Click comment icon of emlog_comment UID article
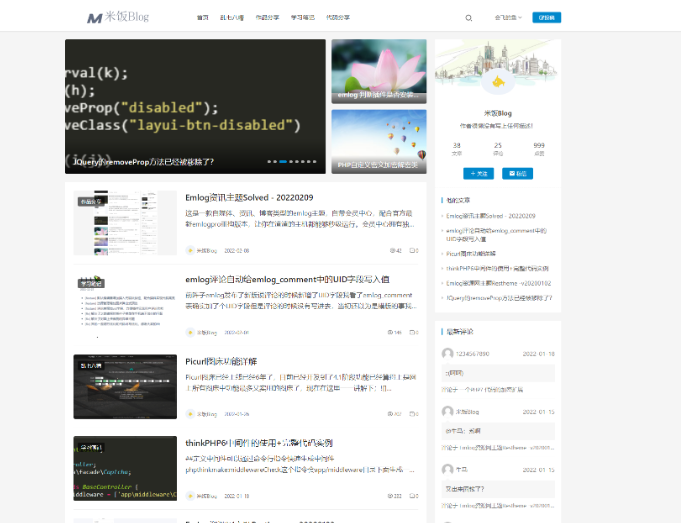The width and height of the screenshot is (681, 523). click(x=412, y=332)
